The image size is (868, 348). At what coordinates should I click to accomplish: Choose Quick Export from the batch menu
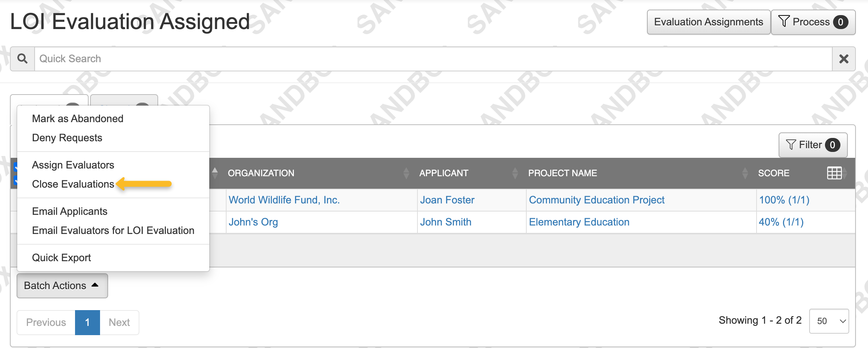pyautogui.click(x=61, y=257)
